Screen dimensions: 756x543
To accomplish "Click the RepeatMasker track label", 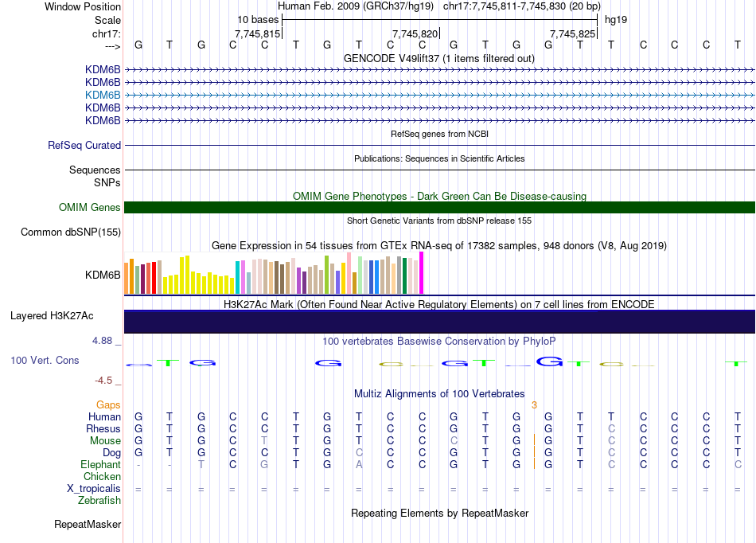I will [88, 525].
